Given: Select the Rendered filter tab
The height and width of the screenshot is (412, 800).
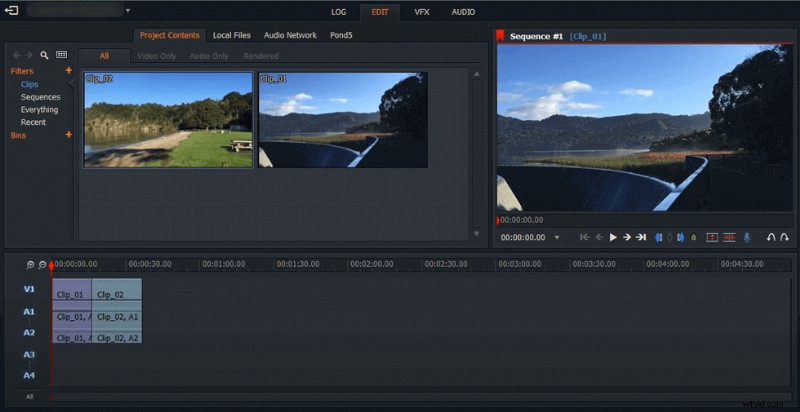Looking at the screenshot, I should point(261,56).
